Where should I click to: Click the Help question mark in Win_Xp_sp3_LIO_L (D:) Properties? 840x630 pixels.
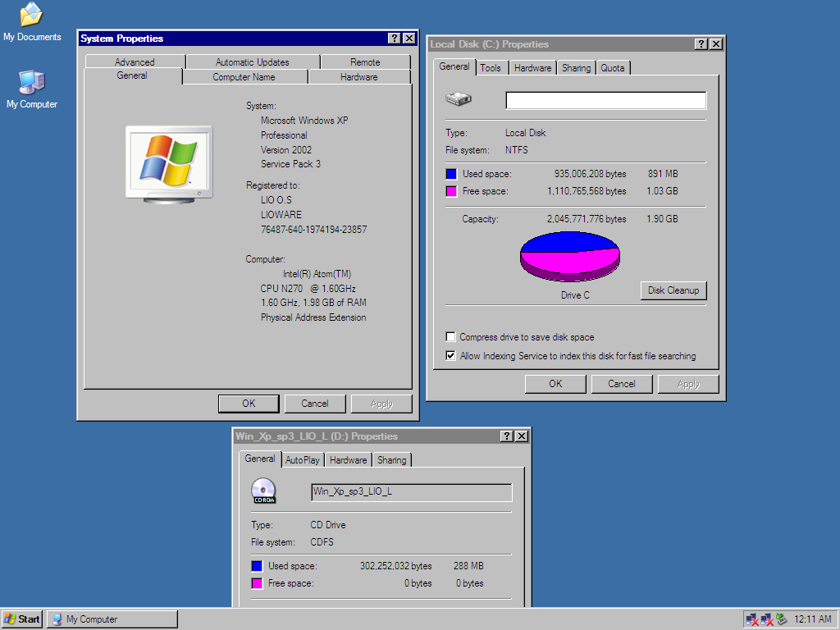coord(507,436)
